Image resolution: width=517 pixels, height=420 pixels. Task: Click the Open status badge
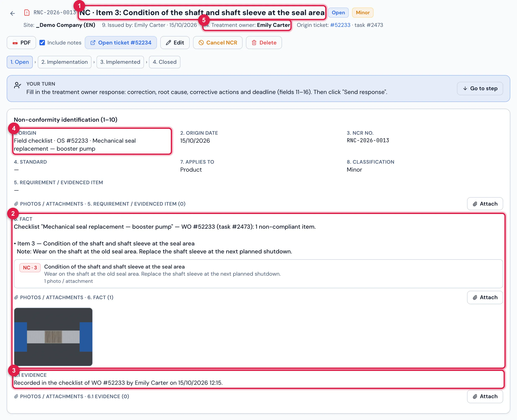[x=338, y=13]
